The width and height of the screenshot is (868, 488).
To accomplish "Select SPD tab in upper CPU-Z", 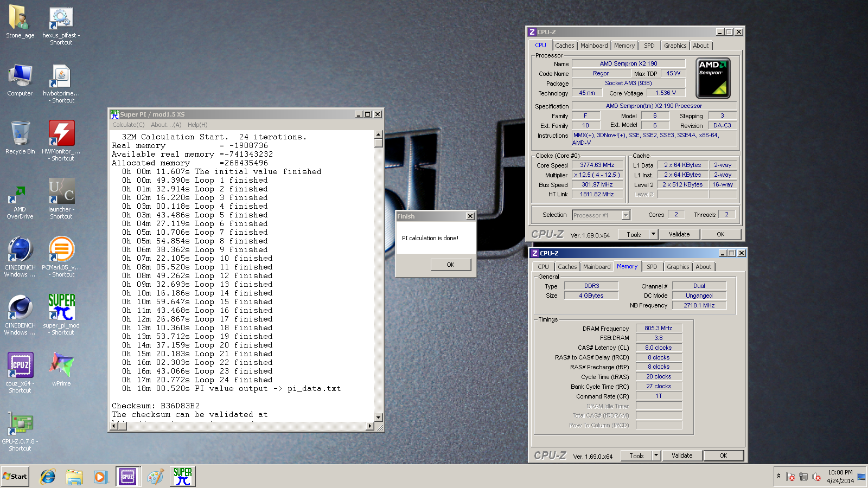I will (649, 46).
